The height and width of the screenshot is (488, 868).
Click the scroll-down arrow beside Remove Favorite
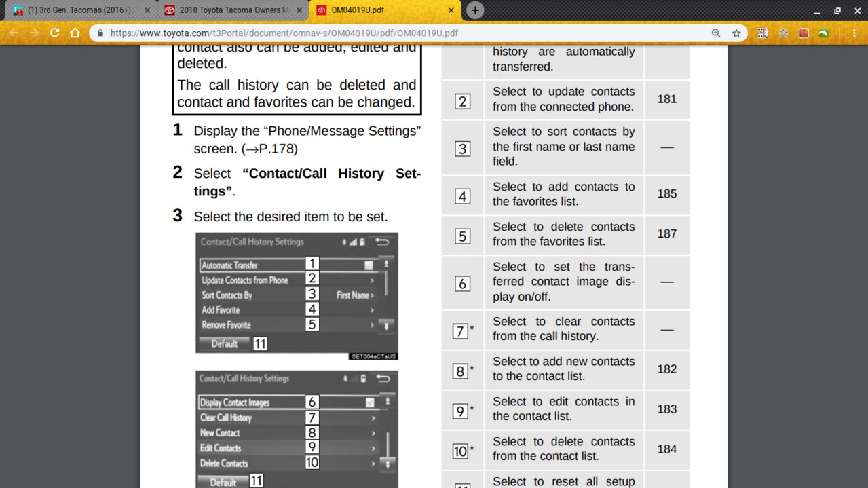pyautogui.click(x=386, y=326)
